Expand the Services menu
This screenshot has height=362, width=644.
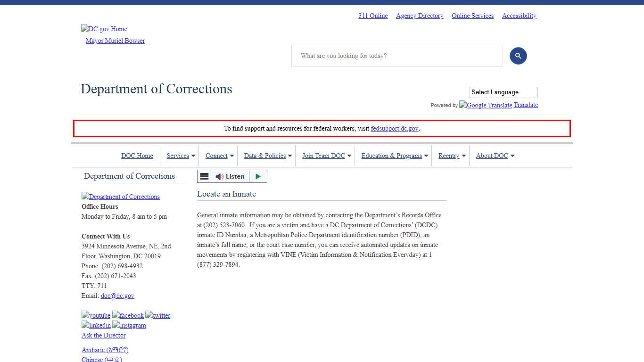tap(181, 156)
